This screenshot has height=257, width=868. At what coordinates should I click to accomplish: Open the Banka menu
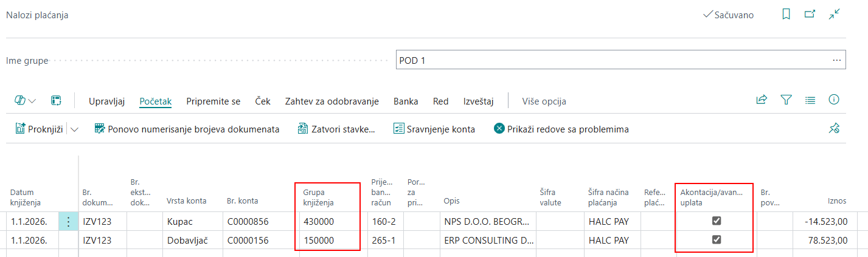point(406,101)
